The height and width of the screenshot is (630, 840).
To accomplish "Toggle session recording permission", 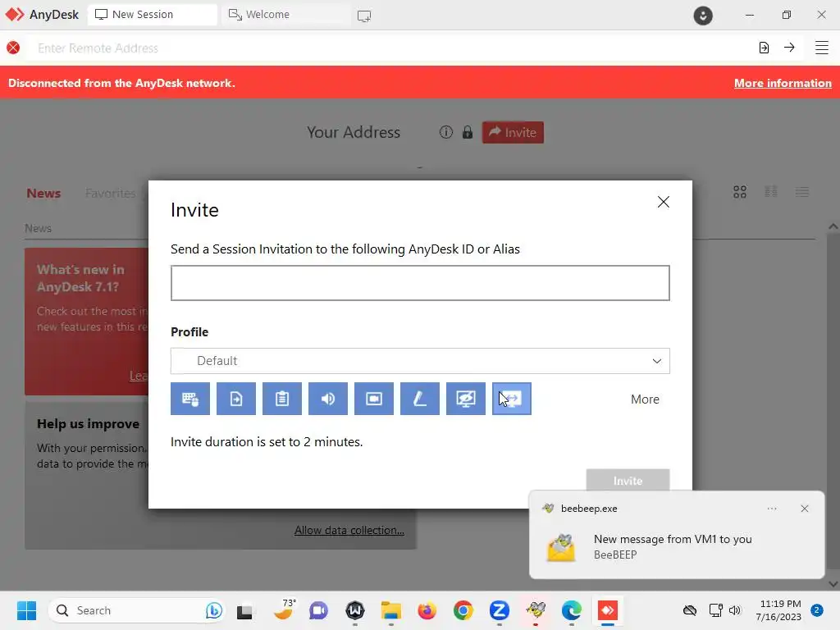I will [x=374, y=399].
